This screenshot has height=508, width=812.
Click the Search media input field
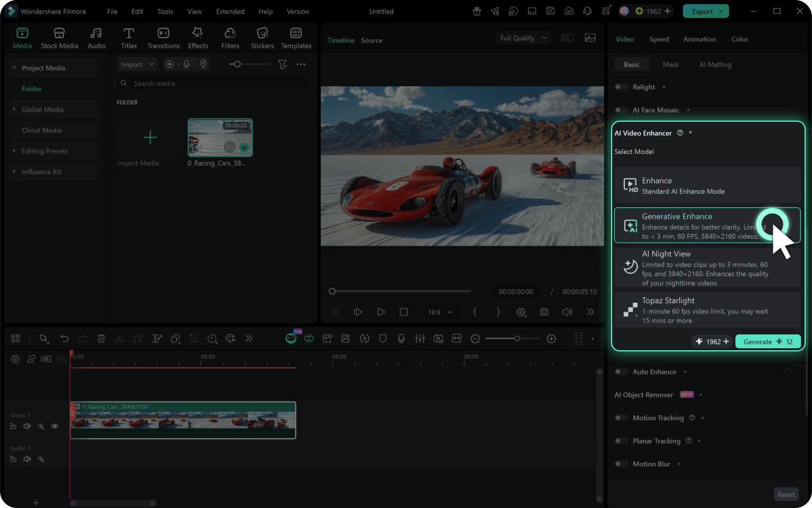point(213,83)
